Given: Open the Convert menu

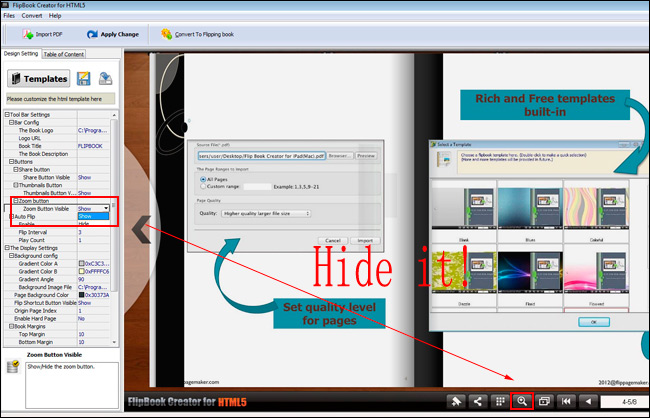Looking at the screenshot, I should pos(32,16).
